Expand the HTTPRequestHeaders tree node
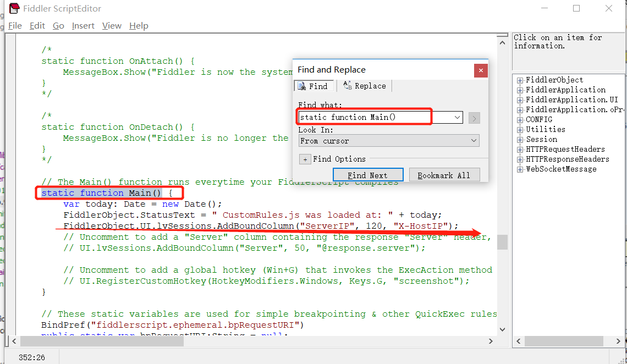 coord(520,150)
